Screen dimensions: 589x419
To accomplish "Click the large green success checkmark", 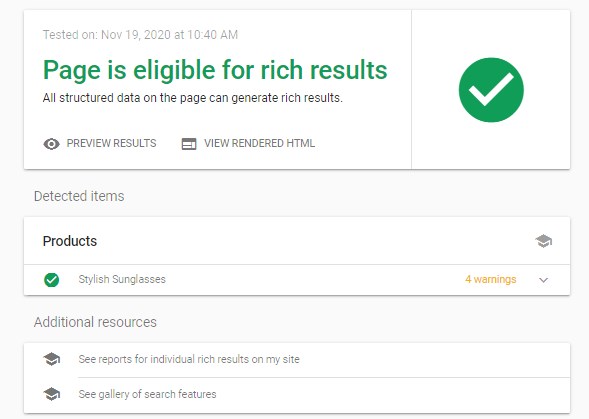I will point(491,90).
